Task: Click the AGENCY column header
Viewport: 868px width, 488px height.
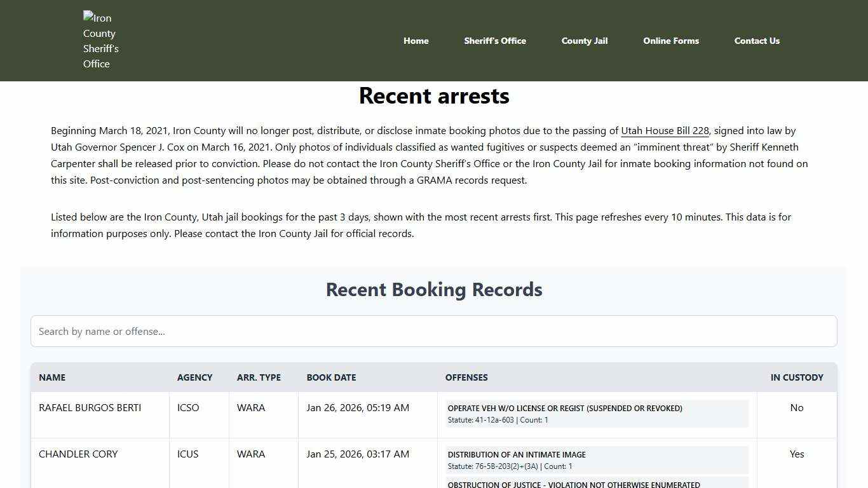Action: pos(194,377)
